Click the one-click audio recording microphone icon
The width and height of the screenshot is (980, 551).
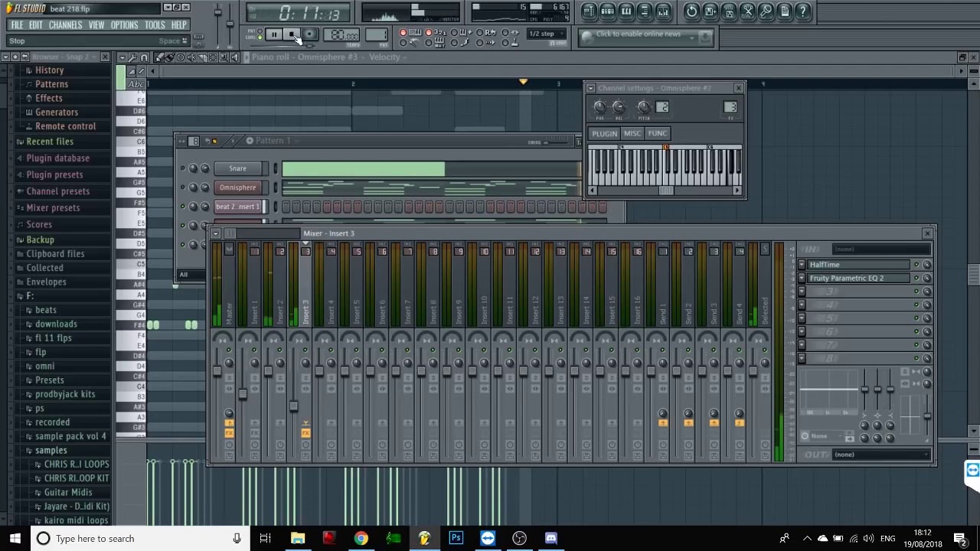[x=766, y=11]
